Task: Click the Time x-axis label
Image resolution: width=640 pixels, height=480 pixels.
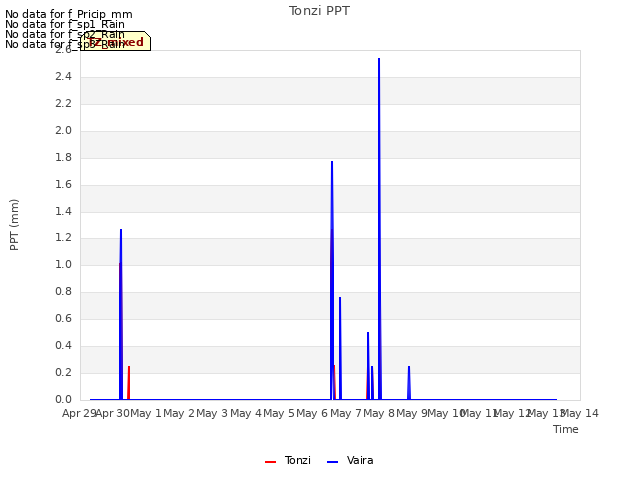Action: click(x=566, y=429)
